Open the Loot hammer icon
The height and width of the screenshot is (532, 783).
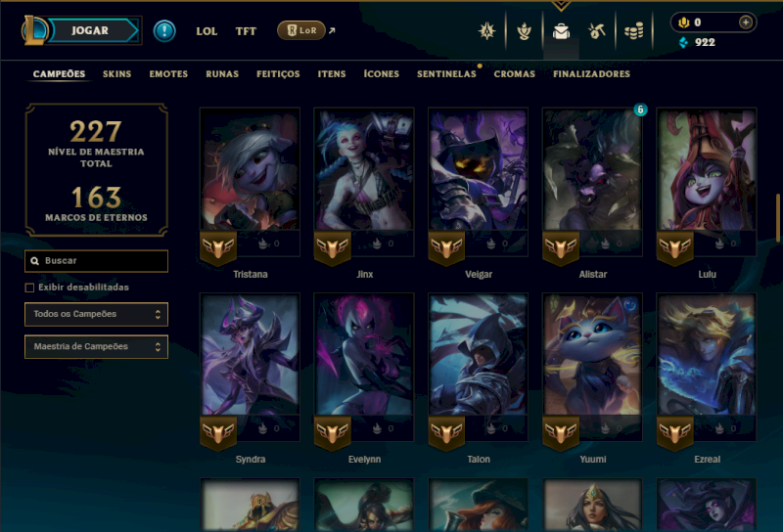tap(597, 31)
